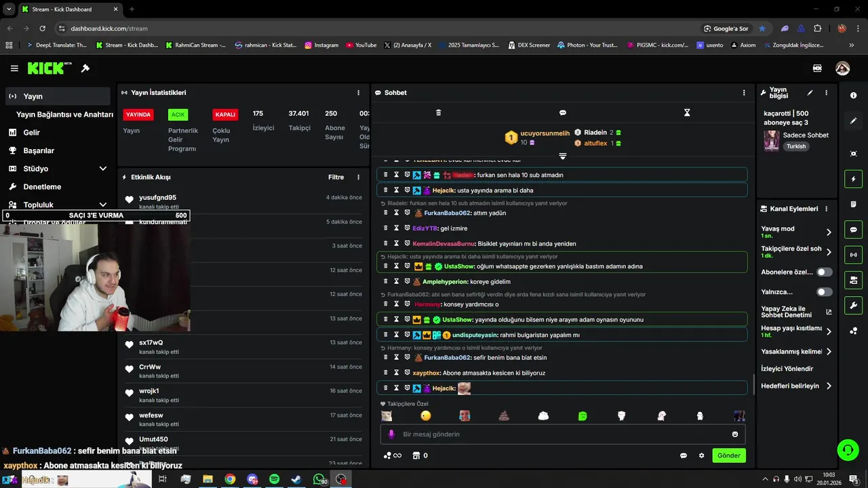Open Yapay Zeka ile Sohbet Denetimi link
The height and width of the screenshot is (488, 868).
click(x=796, y=312)
